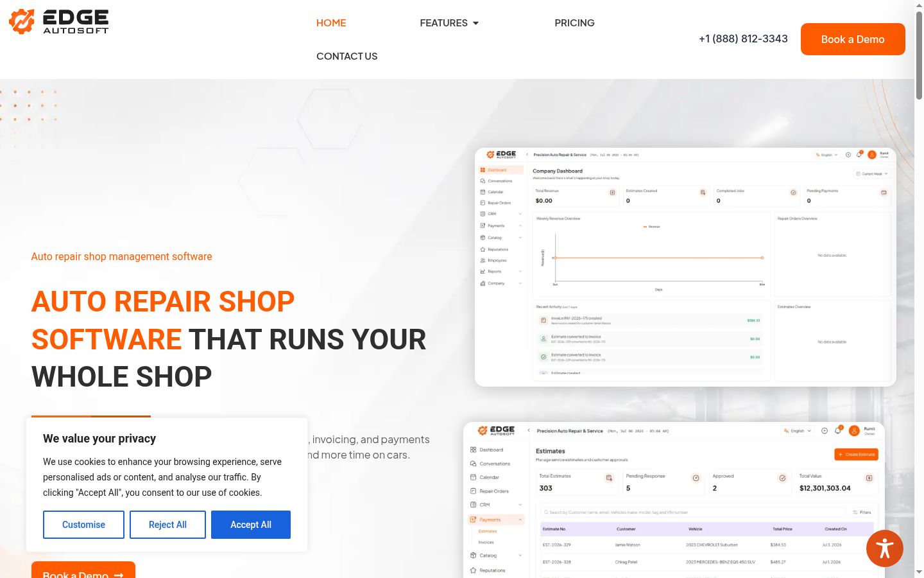Click the scrollbar down arrow
924x578 pixels.
tap(919, 572)
